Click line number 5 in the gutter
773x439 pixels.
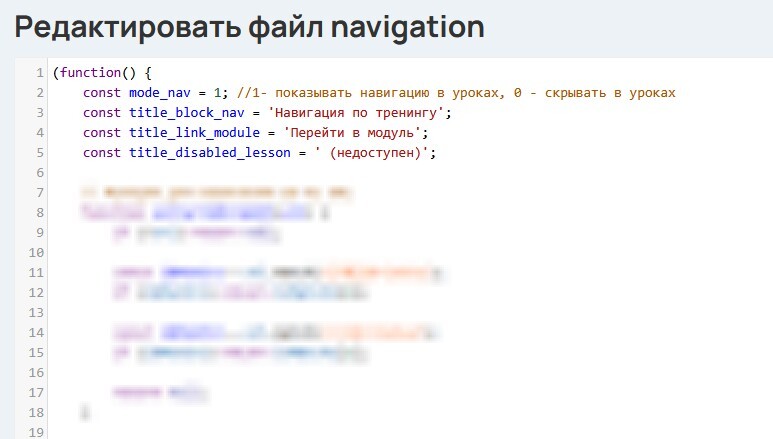[39, 153]
